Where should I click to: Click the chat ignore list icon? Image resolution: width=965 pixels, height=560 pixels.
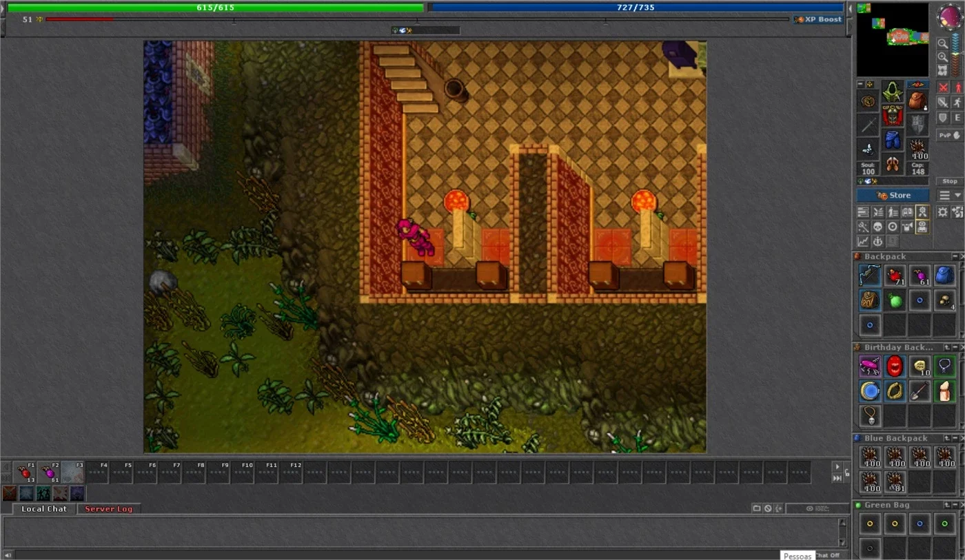768,508
